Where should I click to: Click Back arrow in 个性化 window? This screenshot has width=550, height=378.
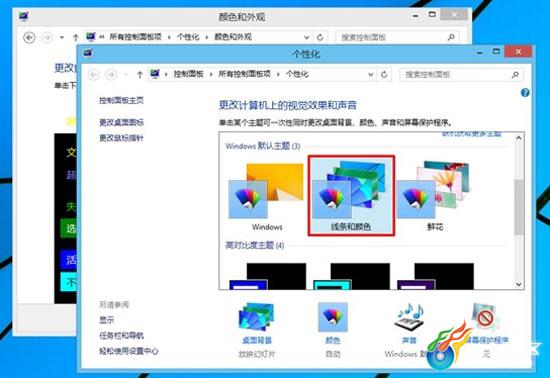pos(93,74)
